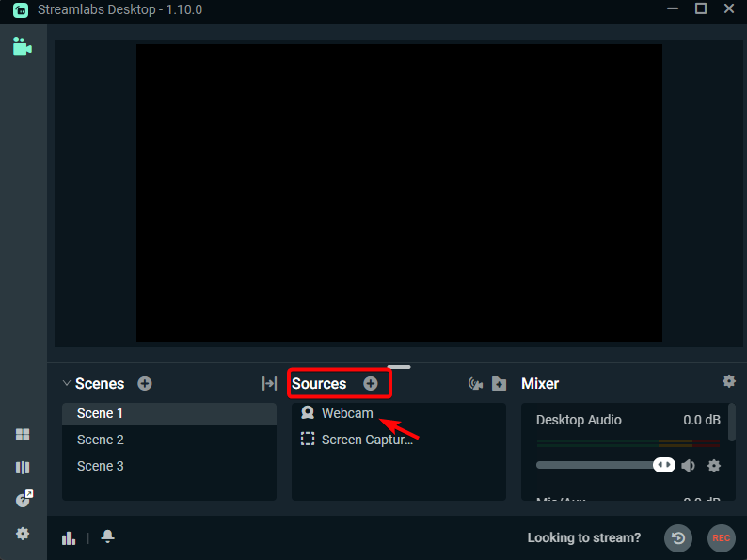Add a new scene with plus icon
This screenshot has width=747, height=560.
click(145, 384)
